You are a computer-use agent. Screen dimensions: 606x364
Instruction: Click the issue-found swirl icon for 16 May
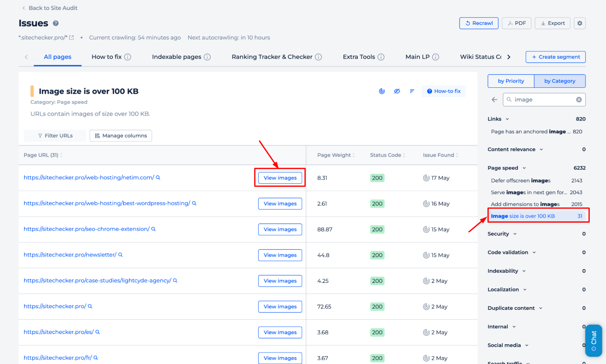(426, 204)
